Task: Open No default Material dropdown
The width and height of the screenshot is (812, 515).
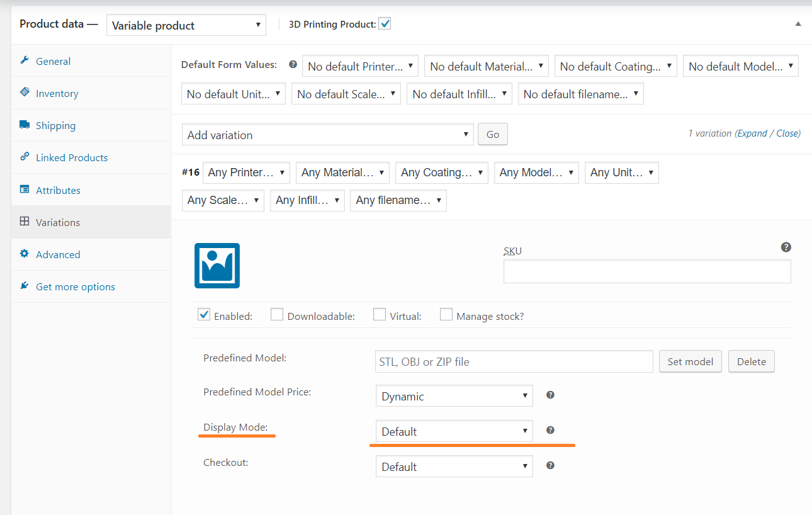Action: [x=486, y=66]
